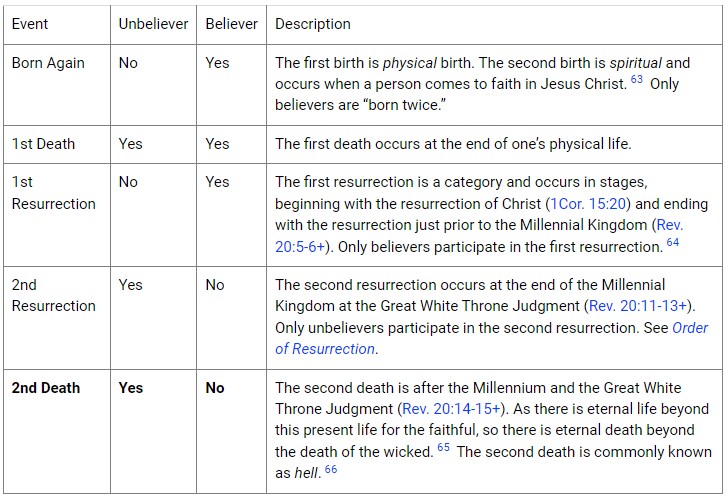The width and height of the screenshot is (728, 499).
Task: Open footnote 63 superscript
Action: (x=637, y=79)
